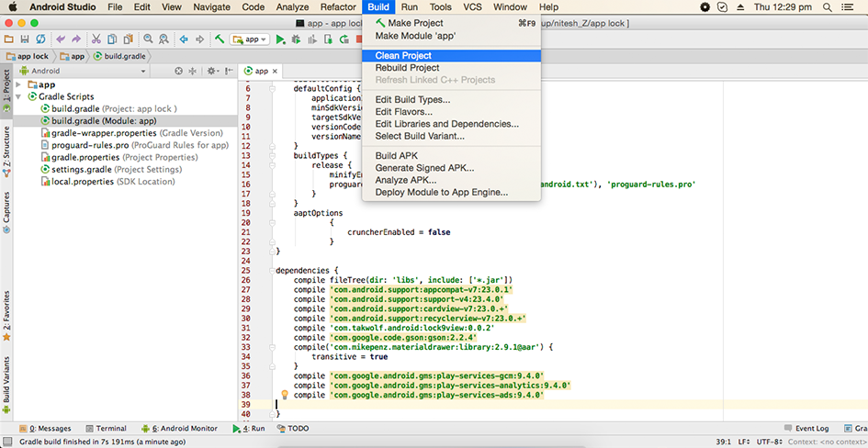This screenshot has width=868, height=448.
Task: Toggle the Captures side tool window
Action: [x=6, y=212]
